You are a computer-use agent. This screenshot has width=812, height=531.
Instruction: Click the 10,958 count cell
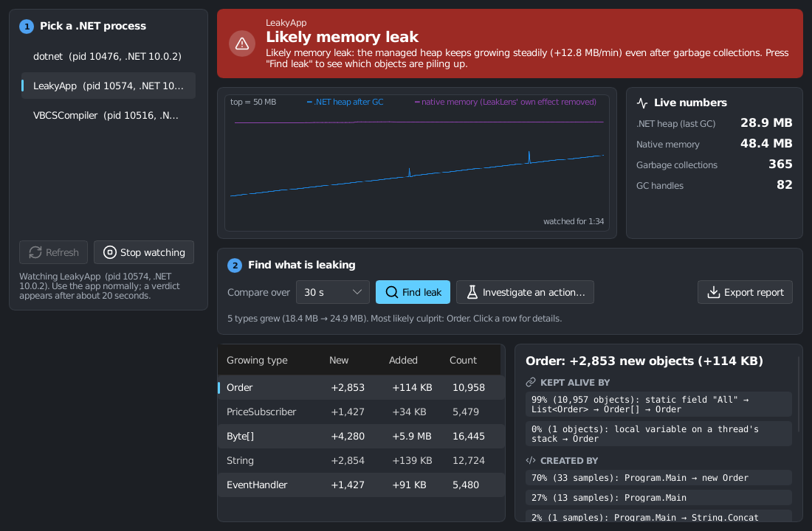[469, 387]
